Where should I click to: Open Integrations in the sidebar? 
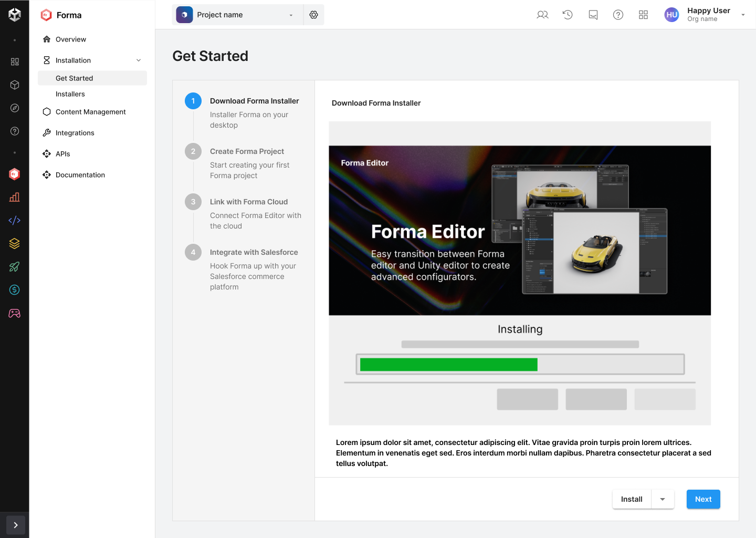click(92, 133)
